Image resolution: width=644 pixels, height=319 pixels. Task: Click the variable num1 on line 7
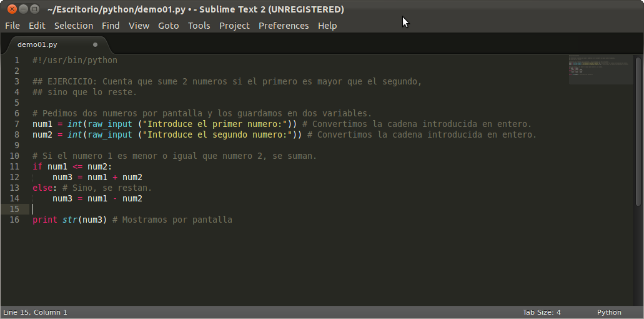42,124
